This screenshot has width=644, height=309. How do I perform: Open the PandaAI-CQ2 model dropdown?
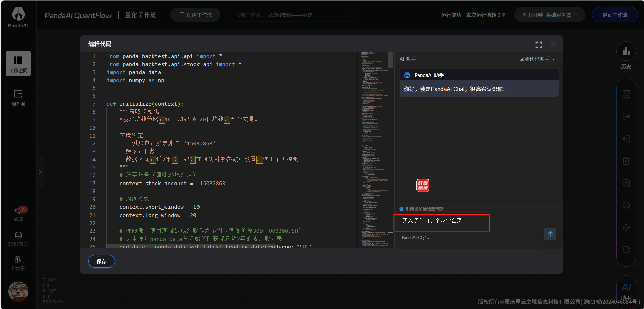point(416,238)
